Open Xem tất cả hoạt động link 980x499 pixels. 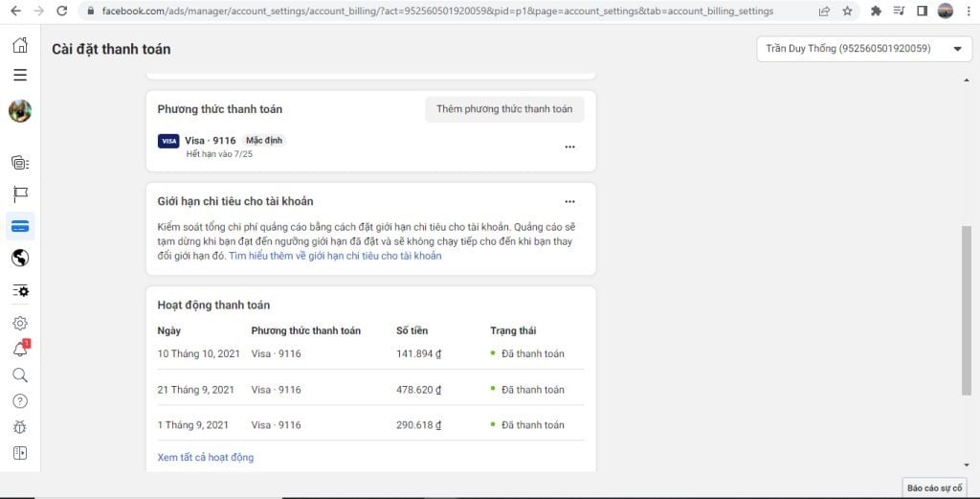(206, 457)
